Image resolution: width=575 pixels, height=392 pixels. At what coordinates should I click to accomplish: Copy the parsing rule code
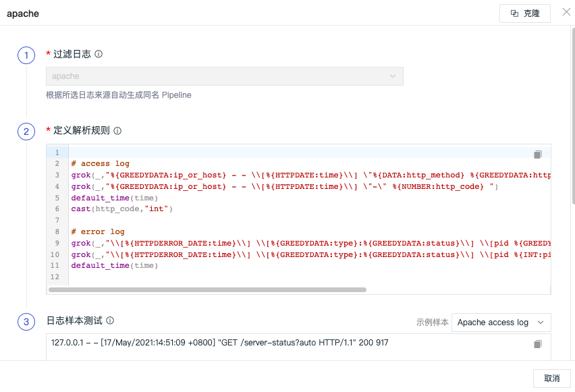tap(538, 155)
